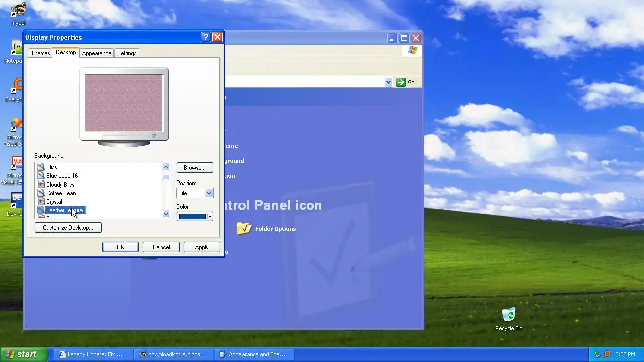Click the taskbar clock showing 5:02 PM
Screen dimensions: 644x362
tap(625, 354)
